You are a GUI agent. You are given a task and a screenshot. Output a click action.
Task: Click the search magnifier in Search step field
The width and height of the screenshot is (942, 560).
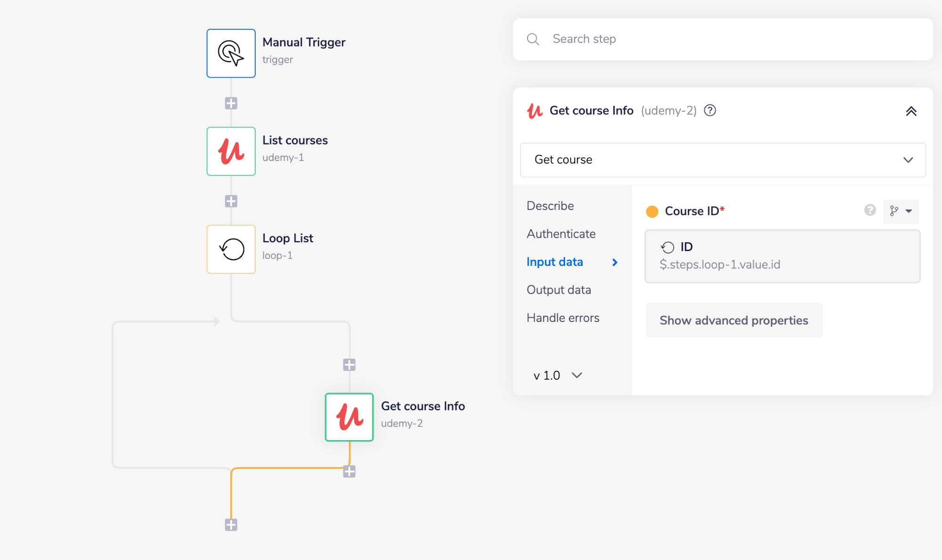(533, 39)
